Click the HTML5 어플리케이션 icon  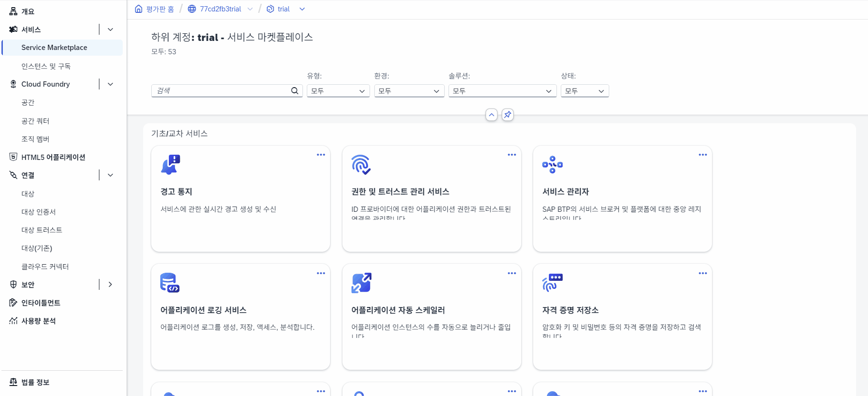13,157
